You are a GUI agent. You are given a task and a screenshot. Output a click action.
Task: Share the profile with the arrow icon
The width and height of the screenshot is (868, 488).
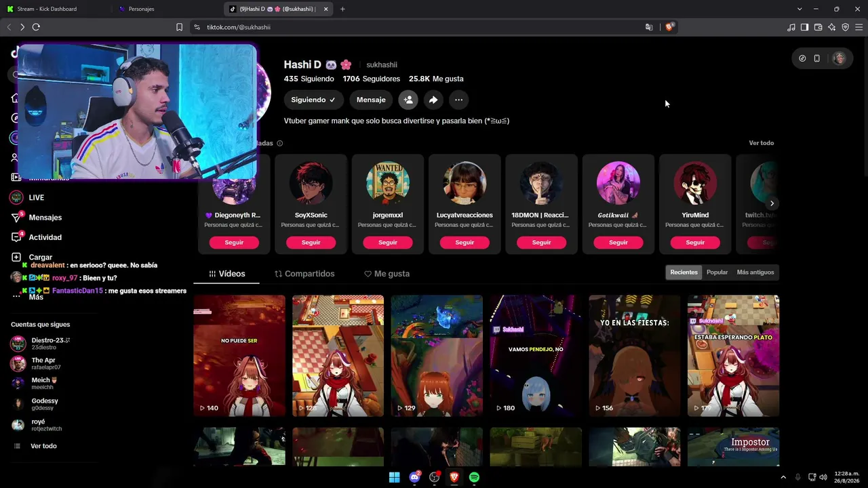(433, 100)
